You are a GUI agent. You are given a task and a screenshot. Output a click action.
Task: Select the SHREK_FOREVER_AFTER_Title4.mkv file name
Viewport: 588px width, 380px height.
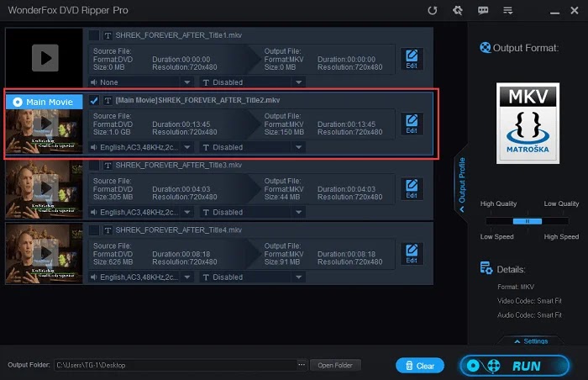tap(178, 230)
